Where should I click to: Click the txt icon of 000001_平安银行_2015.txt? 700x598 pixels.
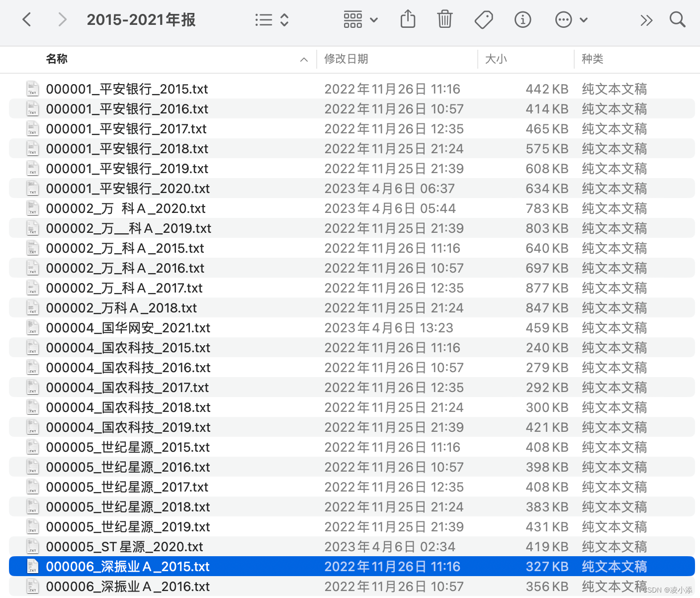click(x=32, y=89)
